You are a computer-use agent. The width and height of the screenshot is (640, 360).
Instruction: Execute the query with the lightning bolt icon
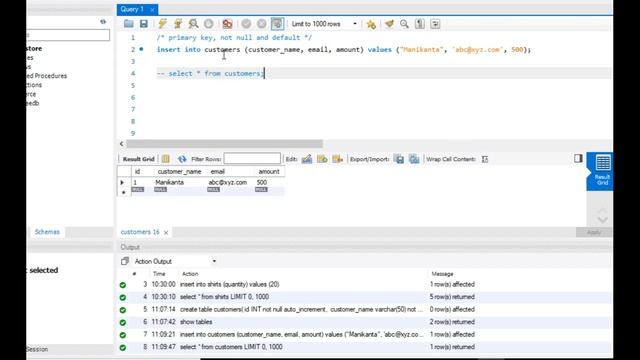tap(162, 24)
